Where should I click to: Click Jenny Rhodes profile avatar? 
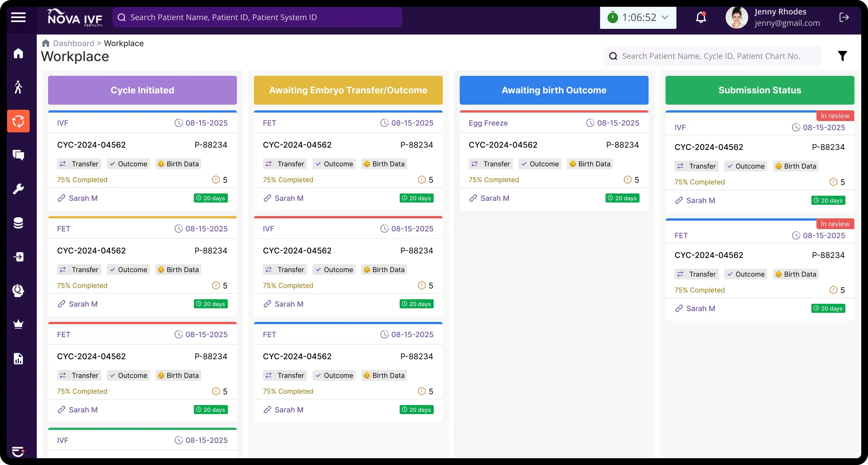[x=737, y=18]
